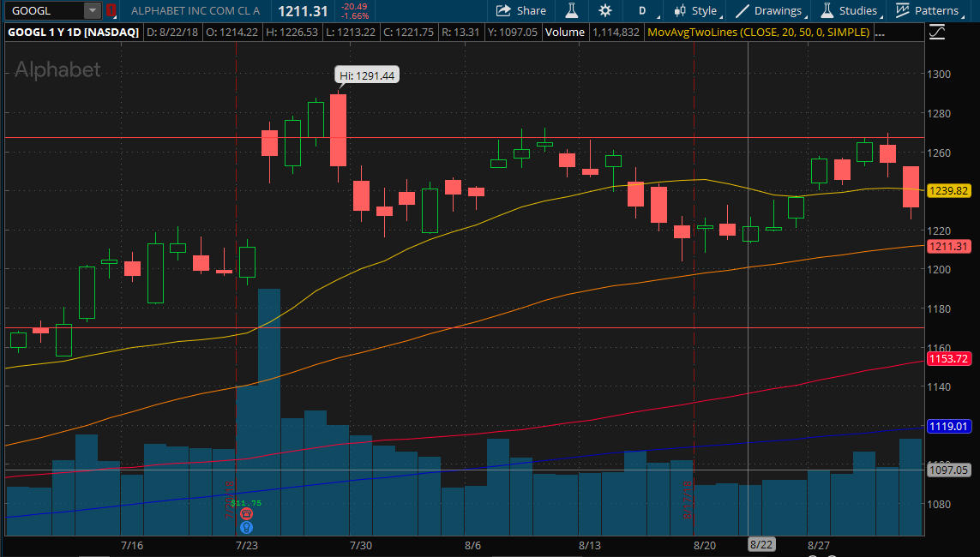Click the Share button
Viewport: 980px width, 557px height.
tap(520, 10)
